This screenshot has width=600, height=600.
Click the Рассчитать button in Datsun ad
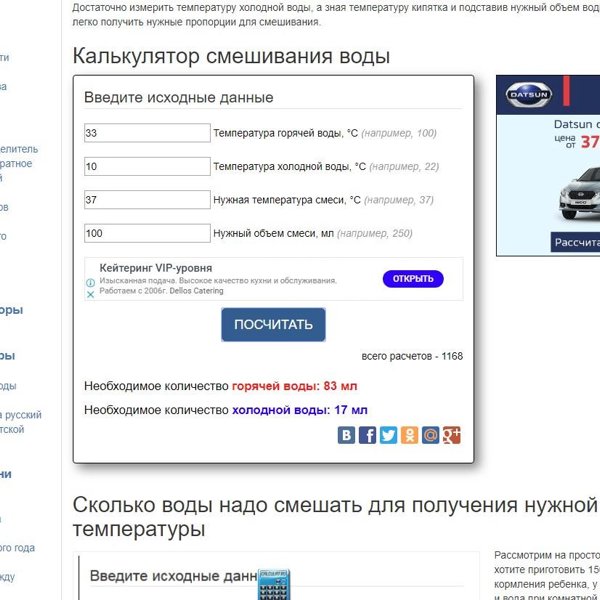pyautogui.click(x=575, y=242)
